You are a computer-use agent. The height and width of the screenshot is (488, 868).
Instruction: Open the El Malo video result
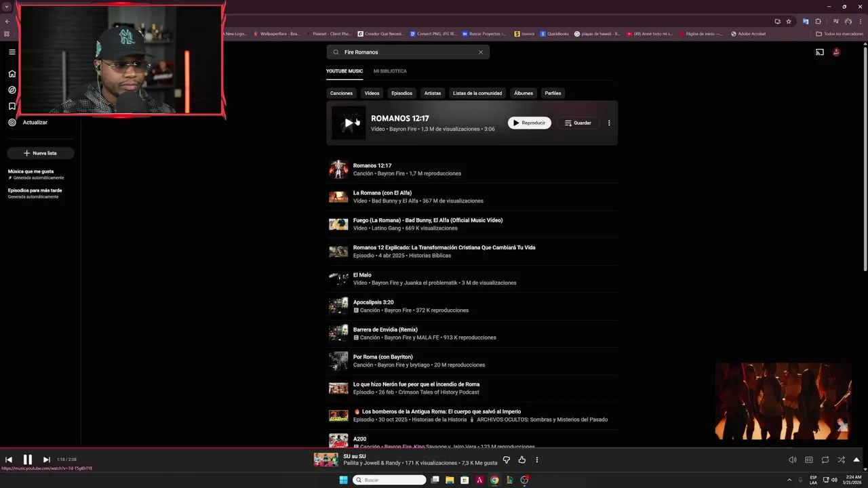click(472, 279)
